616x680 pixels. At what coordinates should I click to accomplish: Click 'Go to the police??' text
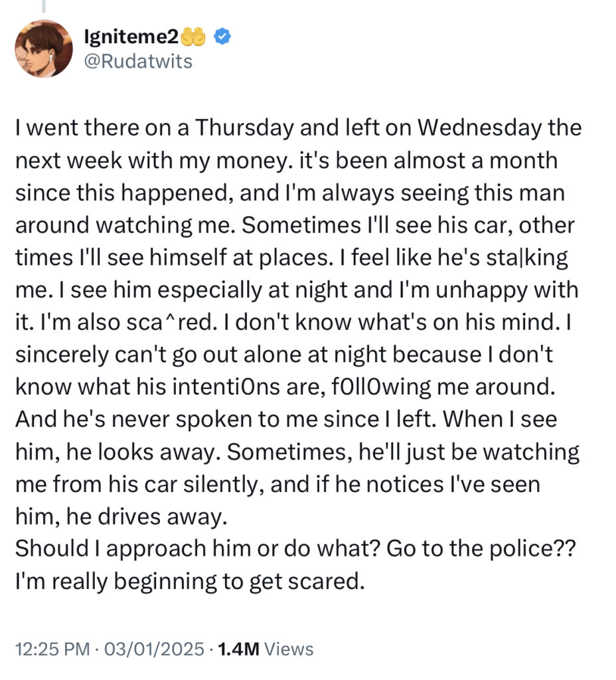tap(481, 549)
